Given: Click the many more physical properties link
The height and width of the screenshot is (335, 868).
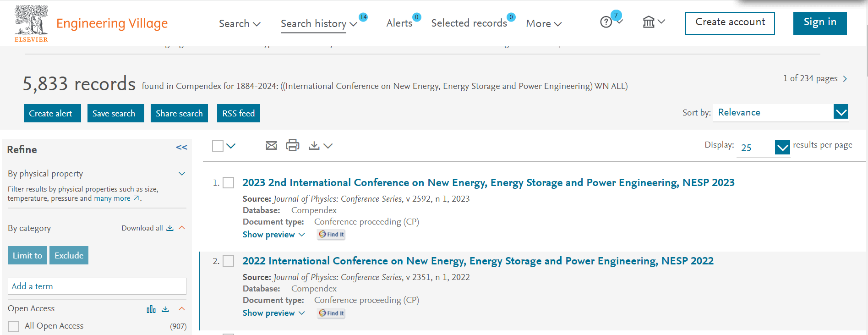Looking at the screenshot, I should 112,198.
